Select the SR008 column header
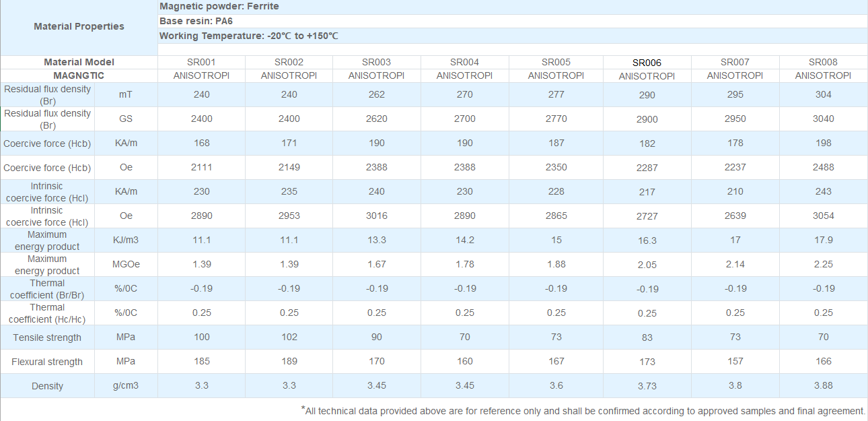This screenshot has height=421, width=868. [x=823, y=62]
